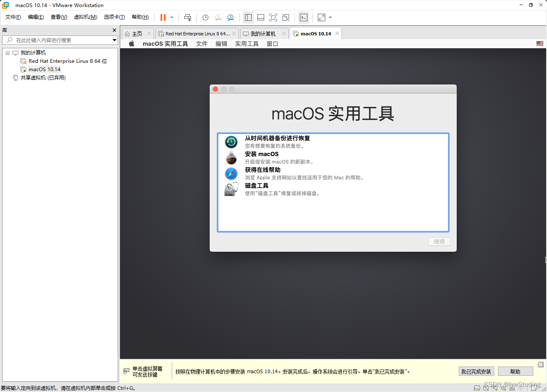Open the macOS 编辑 menu
The image size is (547, 392).
click(x=221, y=44)
